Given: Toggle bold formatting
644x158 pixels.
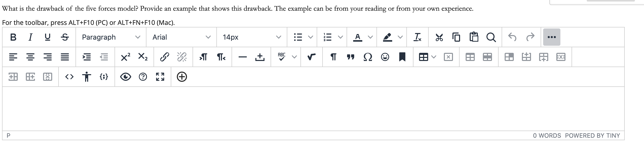Looking at the screenshot, I should [13, 37].
